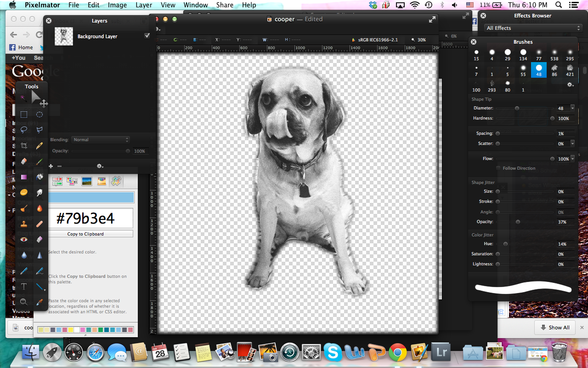The width and height of the screenshot is (588, 368).
Task: Hide the Background Layer via checkbox
Action: [x=147, y=36]
